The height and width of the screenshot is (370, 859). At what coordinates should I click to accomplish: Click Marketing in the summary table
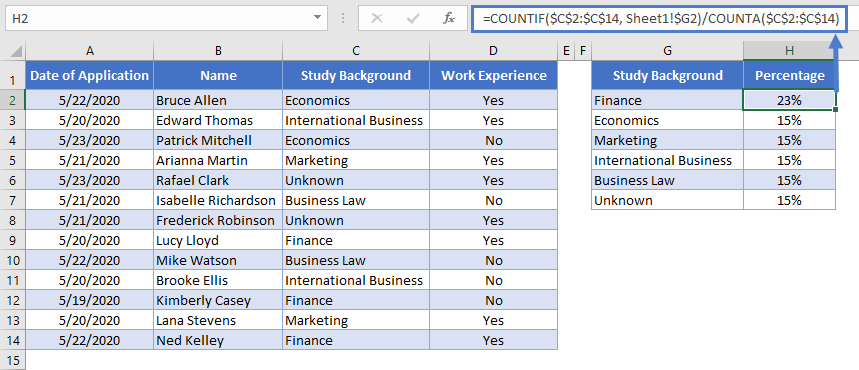[x=667, y=141]
